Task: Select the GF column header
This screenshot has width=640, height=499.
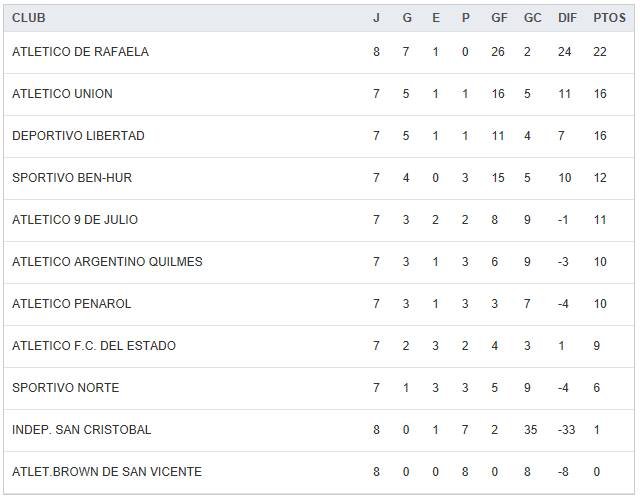Action: pyautogui.click(x=499, y=18)
